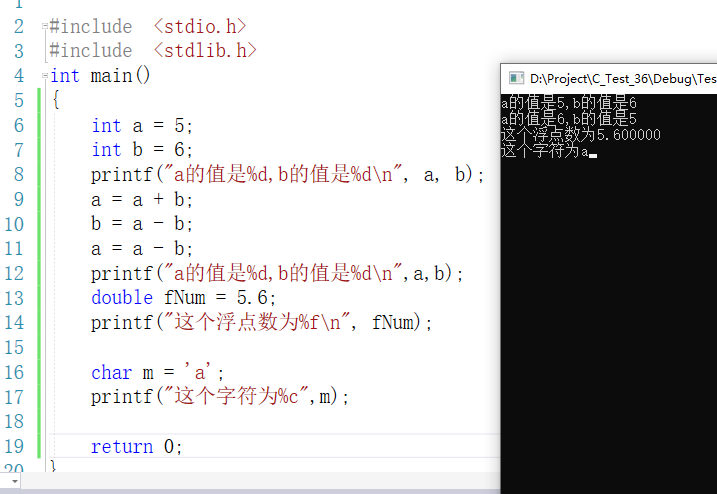Click the 'a = a + b;' statement

pos(142,200)
